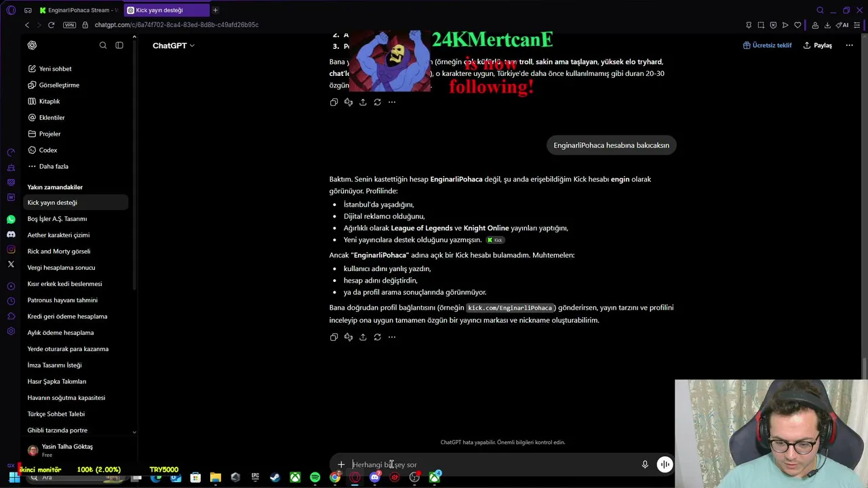Reload the current page
868x488 pixels.
pos(51,25)
